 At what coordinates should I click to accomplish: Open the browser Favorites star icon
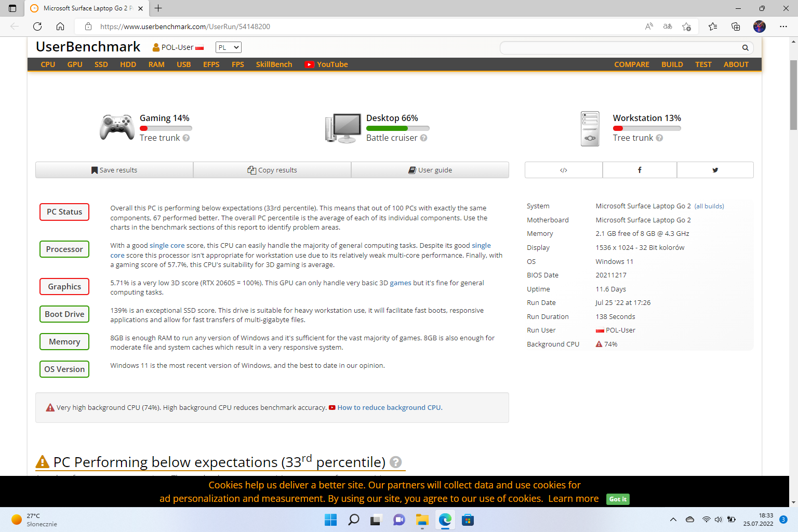coord(712,26)
